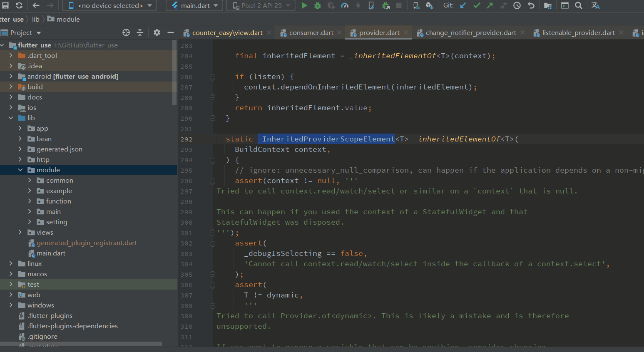Close the consumer.dart tab
The image size is (644, 352).
pyautogui.click(x=339, y=32)
